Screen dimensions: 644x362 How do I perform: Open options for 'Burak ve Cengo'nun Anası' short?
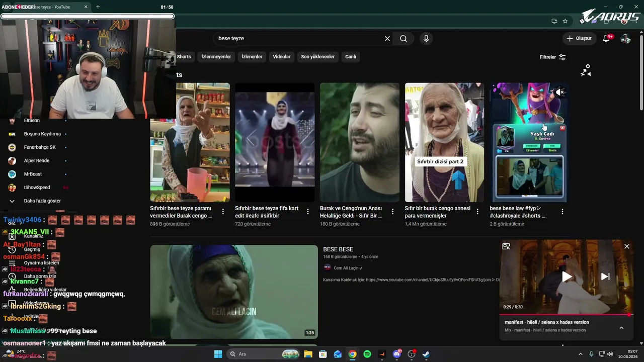click(x=393, y=212)
